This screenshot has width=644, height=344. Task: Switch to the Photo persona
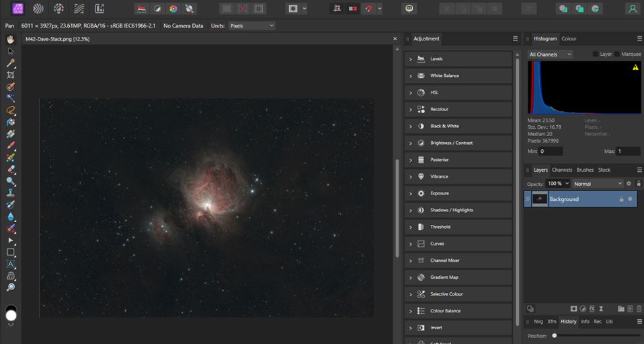(x=18, y=8)
